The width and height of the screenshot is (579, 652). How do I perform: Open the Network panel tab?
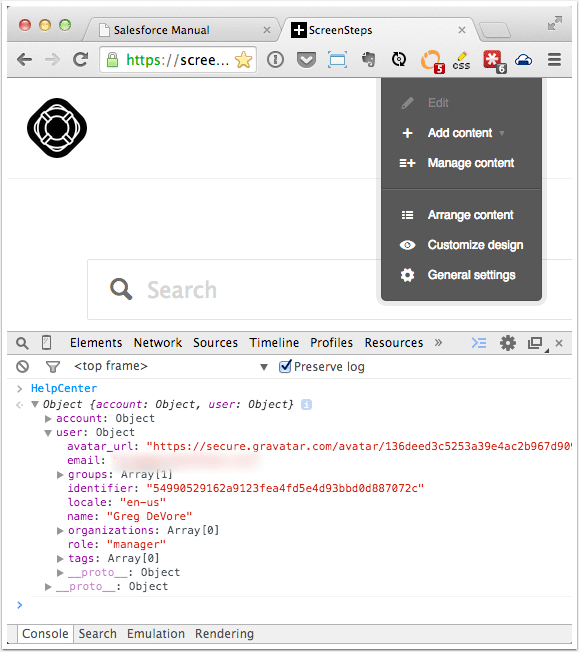[158, 343]
